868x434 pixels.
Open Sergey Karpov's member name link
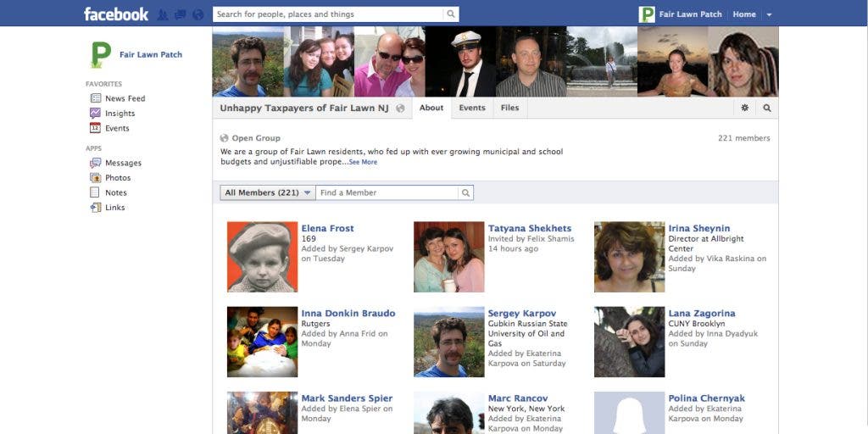(521, 314)
